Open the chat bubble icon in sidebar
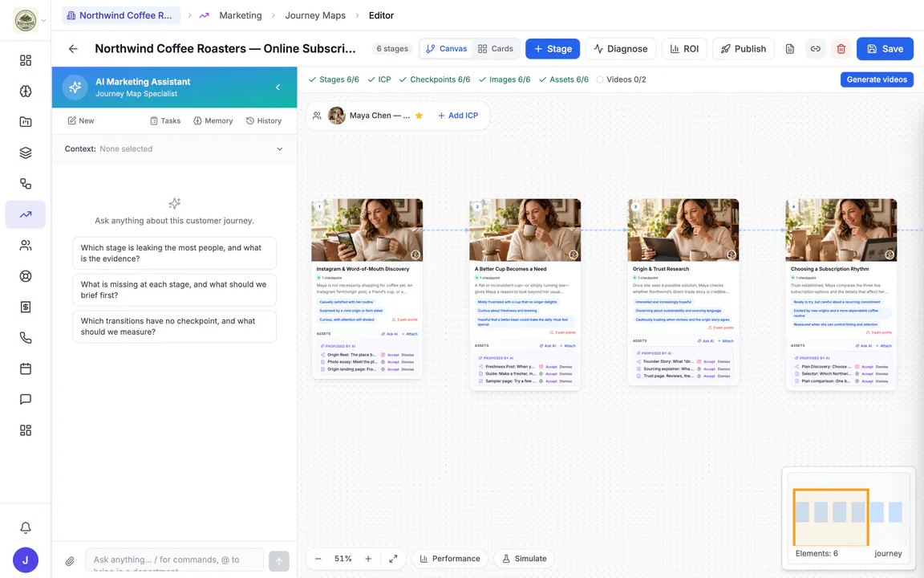This screenshot has height=578, width=924. click(x=26, y=399)
